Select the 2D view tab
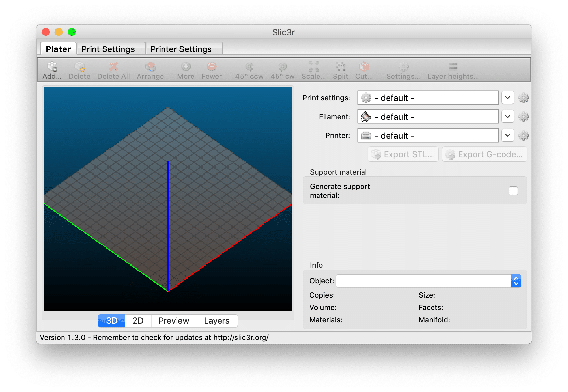The height and width of the screenshot is (392, 568). coord(138,321)
